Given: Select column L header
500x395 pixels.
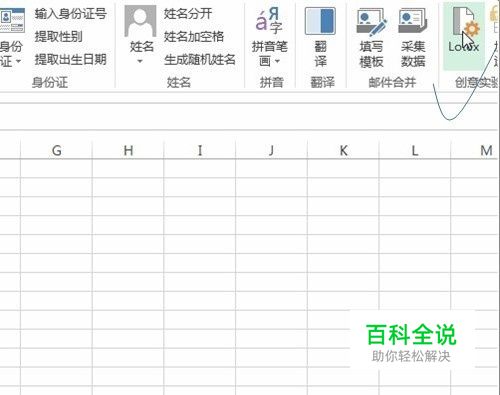Looking at the screenshot, I should tap(415, 151).
